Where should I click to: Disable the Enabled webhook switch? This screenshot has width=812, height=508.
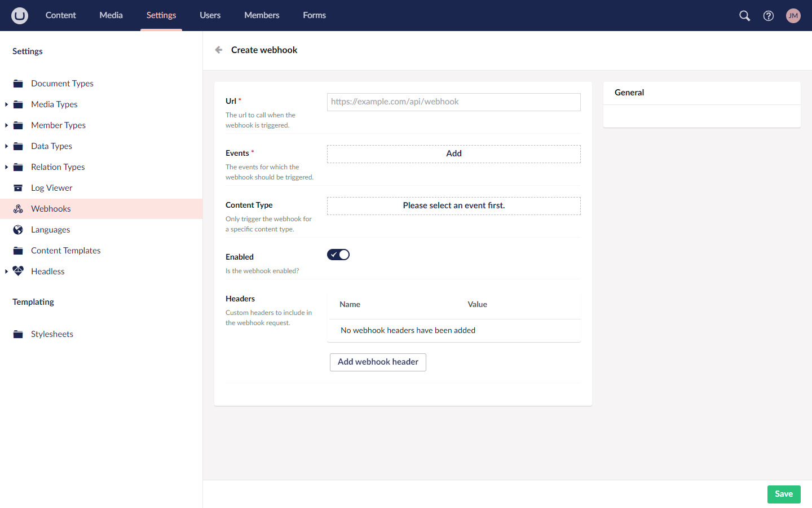click(x=338, y=254)
